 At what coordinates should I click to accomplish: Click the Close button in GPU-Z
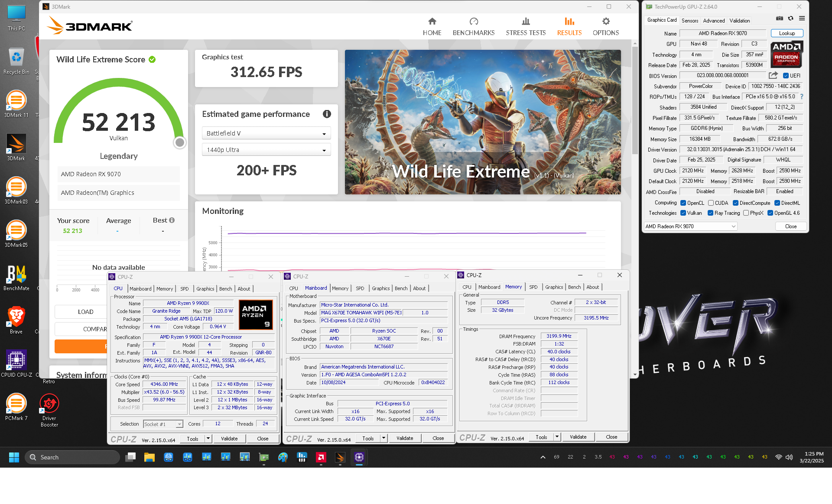pyautogui.click(x=791, y=226)
